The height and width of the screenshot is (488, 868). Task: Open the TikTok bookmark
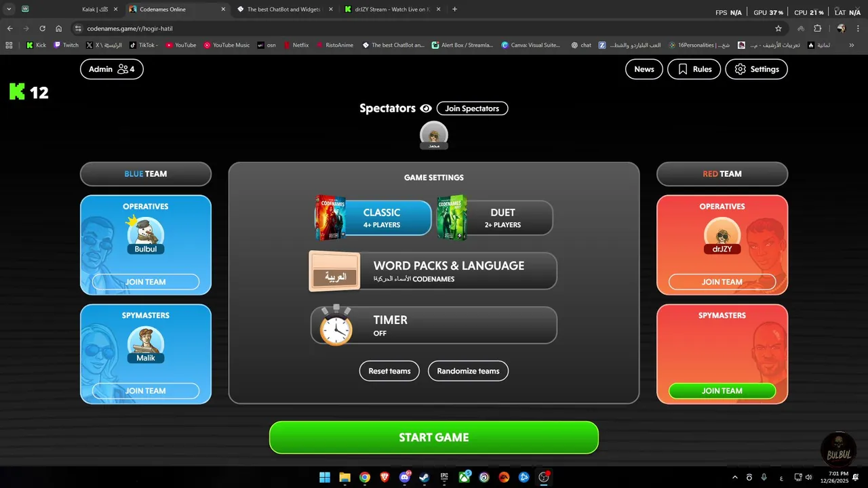(143, 45)
